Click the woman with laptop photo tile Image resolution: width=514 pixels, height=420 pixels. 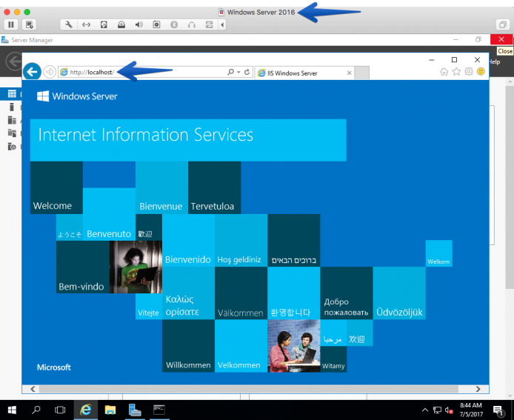pyautogui.click(x=136, y=267)
